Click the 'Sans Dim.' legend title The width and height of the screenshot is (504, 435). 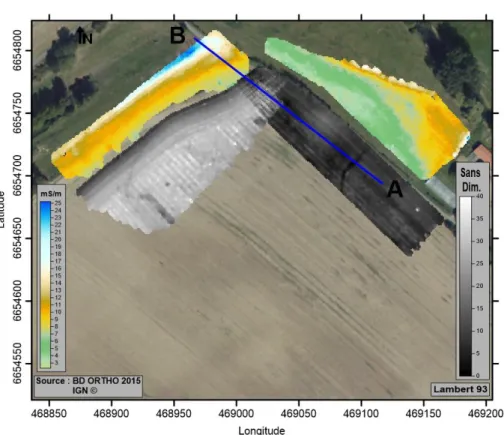click(471, 180)
